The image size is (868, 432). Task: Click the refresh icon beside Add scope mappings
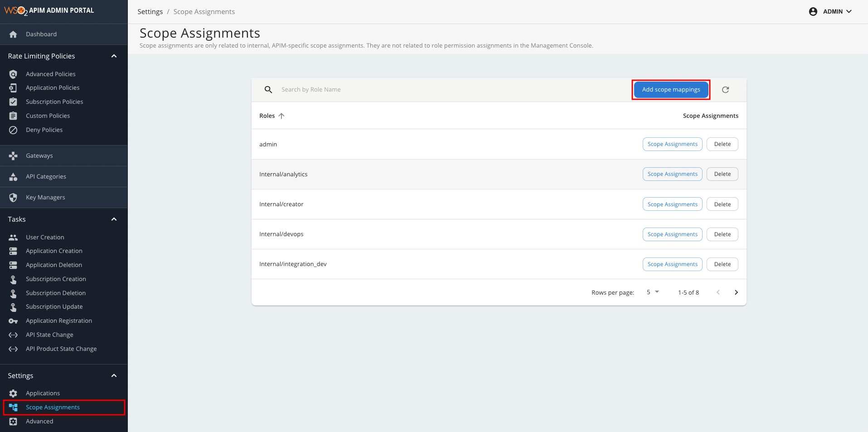click(726, 89)
